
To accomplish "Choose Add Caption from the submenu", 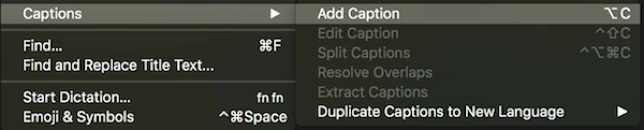I will 358,14.
